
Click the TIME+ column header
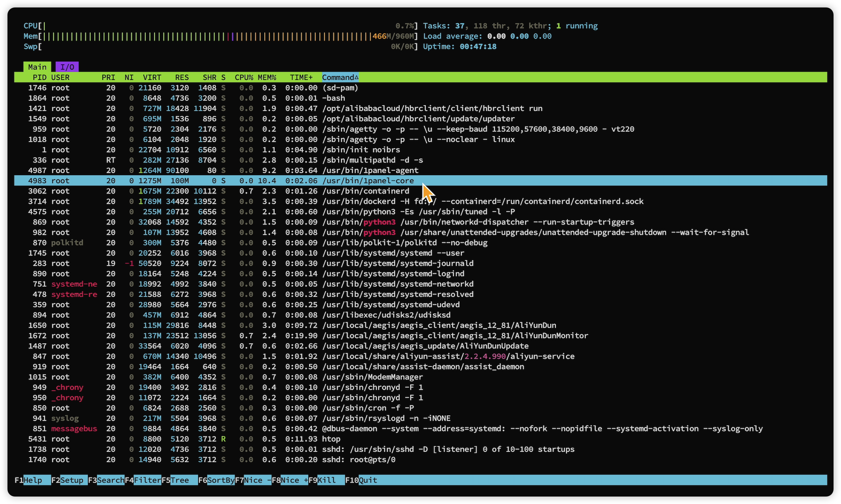tap(301, 77)
